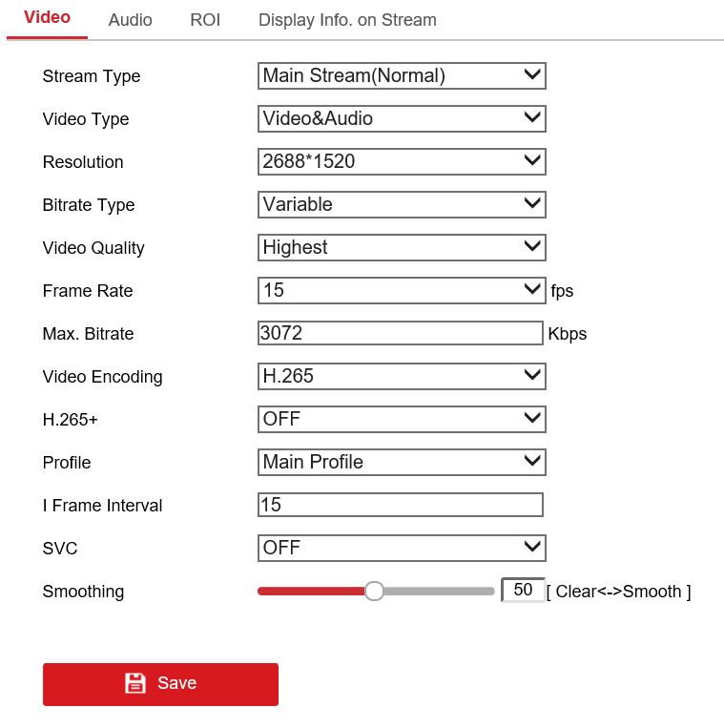724x728 pixels.
Task: Expand the Frame Rate dropdown
Action: [402, 290]
